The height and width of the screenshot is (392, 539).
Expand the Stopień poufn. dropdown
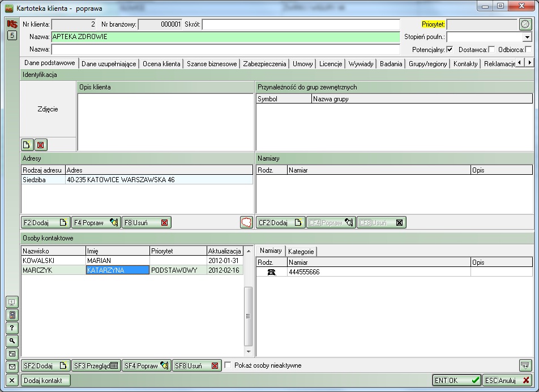(x=528, y=37)
